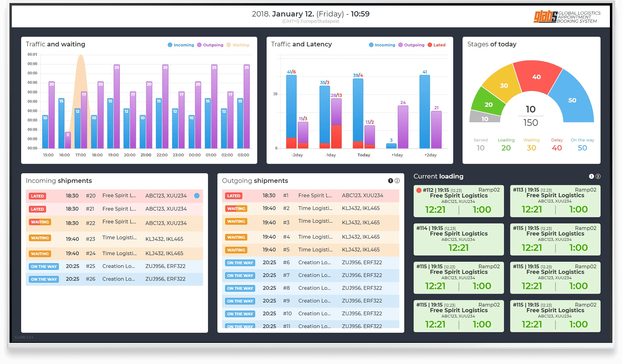The height and width of the screenshot is (364, 622).
Task: Click the -1day label in Latency chart
Action: pyautogui.click(x=330, y=155)
